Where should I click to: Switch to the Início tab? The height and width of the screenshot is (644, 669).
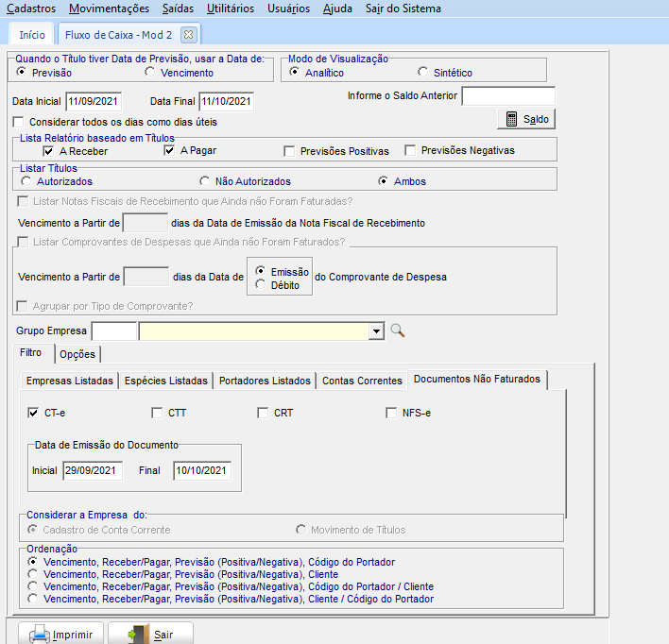tap(32, 35)
